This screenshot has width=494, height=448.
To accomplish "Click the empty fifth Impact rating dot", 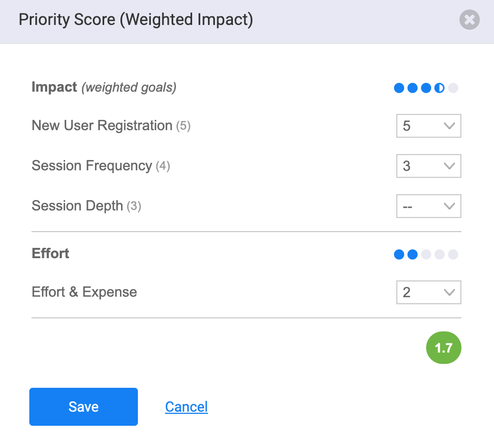I will 453,88.
